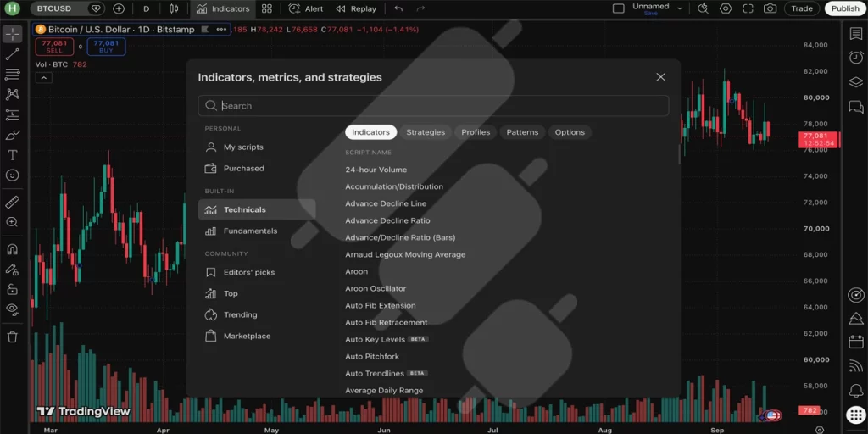Toggle magnet mode
The image size is (868, 434).
point(12,249)
